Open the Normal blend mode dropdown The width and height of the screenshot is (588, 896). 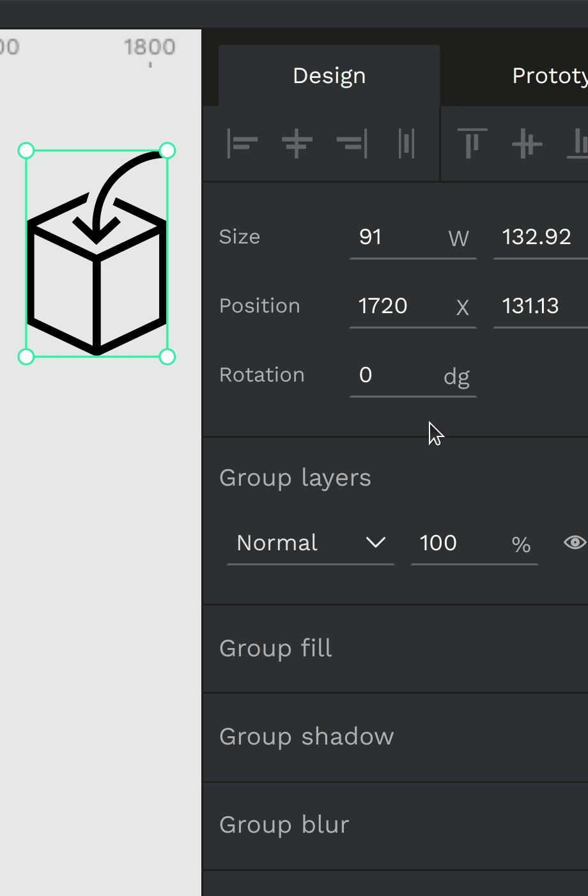[311, 543]
